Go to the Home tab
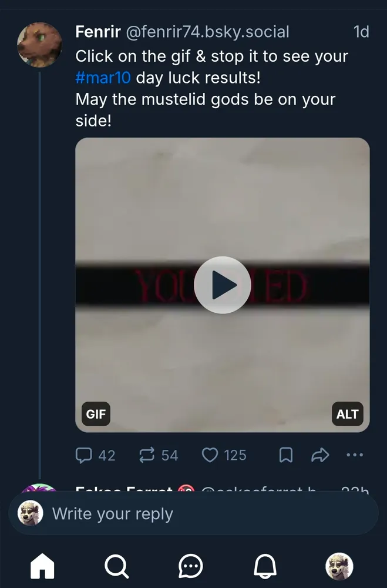 click(x=42, y=566)
